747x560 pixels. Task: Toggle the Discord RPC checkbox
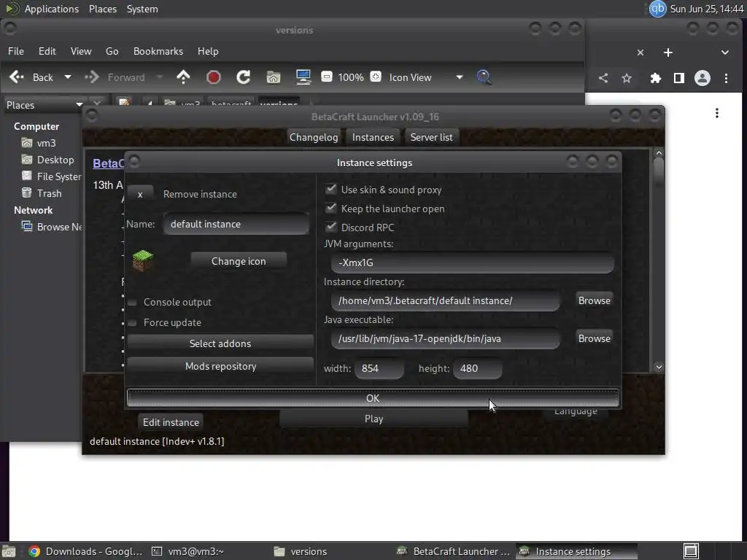pos(330,227)
